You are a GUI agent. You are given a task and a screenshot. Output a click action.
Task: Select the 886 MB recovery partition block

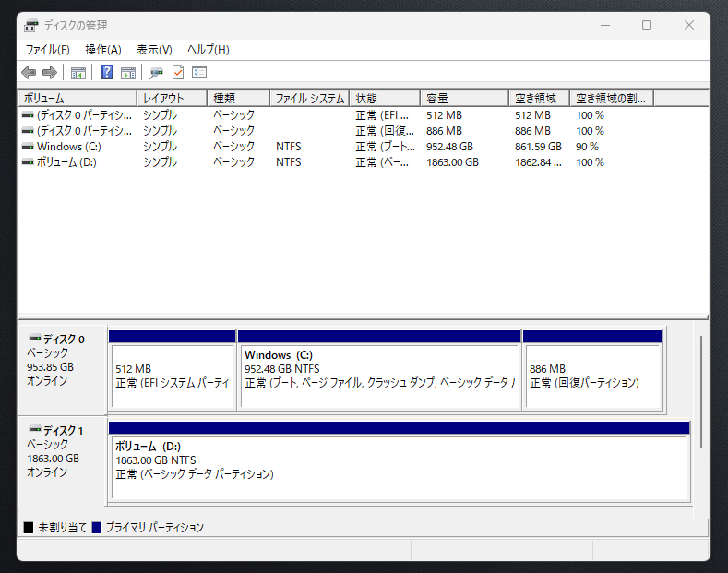593,370
